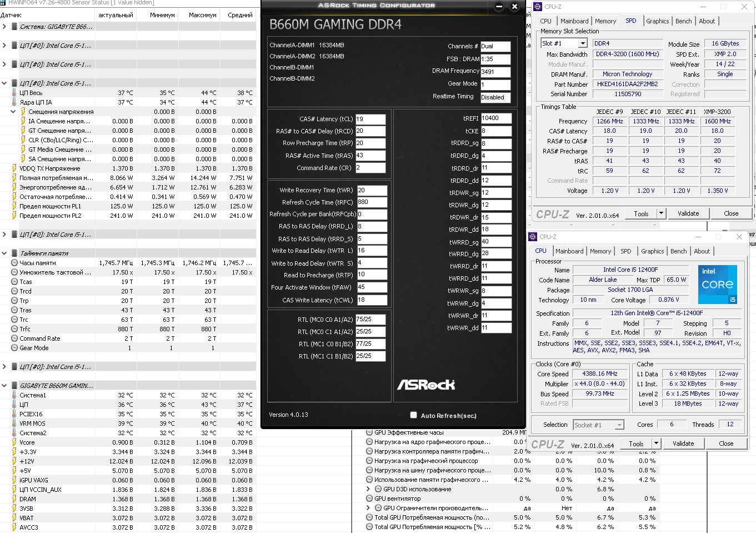Sort HWiNFO sensors by the Максимум column
This screenshot has height=533, width=756.
click(x=202, y=15)
